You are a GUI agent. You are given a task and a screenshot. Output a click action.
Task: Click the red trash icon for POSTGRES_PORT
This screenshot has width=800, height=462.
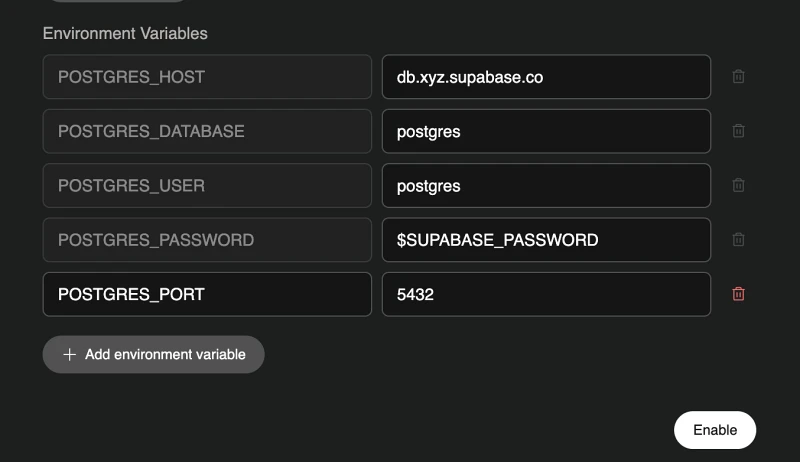coord(738,294)
